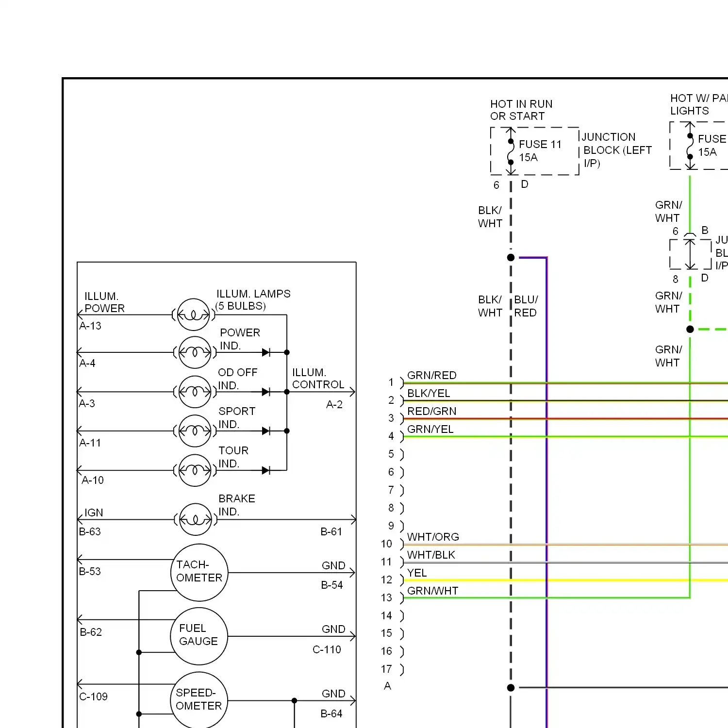
Task: Click the TOUR IND. lamp symbol
Action: (195, 470)
